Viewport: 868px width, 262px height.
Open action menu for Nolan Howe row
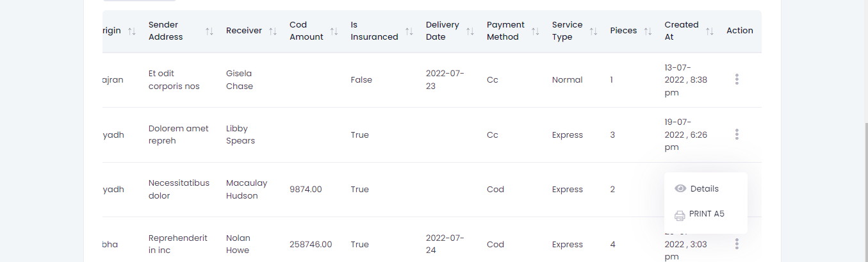click(x=737, y=244)
